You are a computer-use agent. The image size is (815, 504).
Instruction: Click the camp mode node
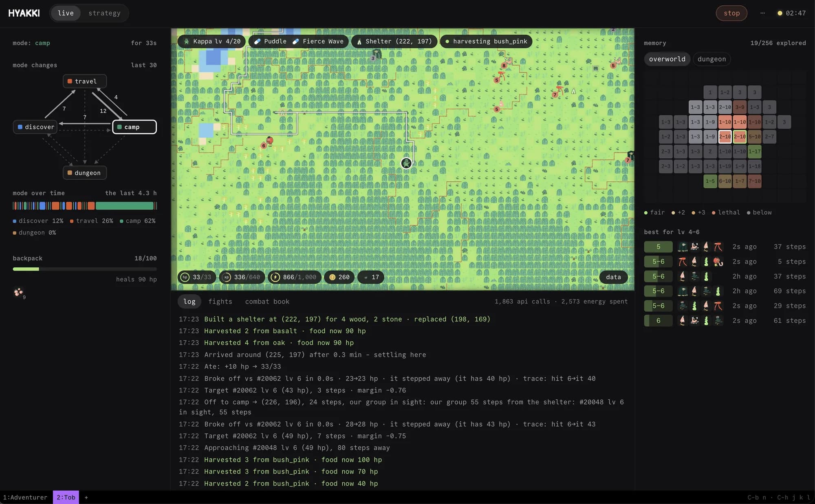coord(134,127)
